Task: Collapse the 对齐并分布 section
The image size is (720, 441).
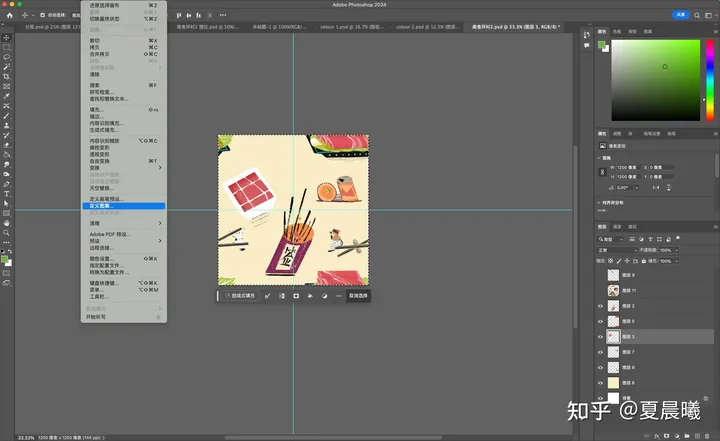Action: (x=599, y=203)
